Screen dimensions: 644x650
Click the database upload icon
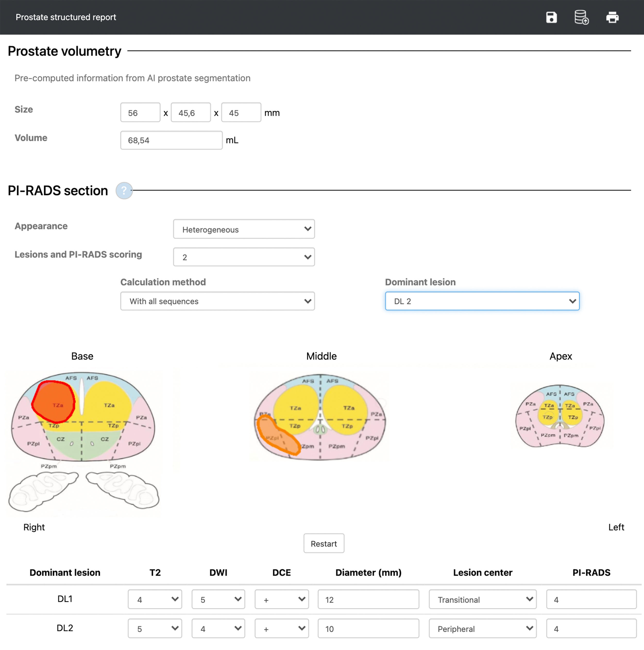click(x=581, y=17)
